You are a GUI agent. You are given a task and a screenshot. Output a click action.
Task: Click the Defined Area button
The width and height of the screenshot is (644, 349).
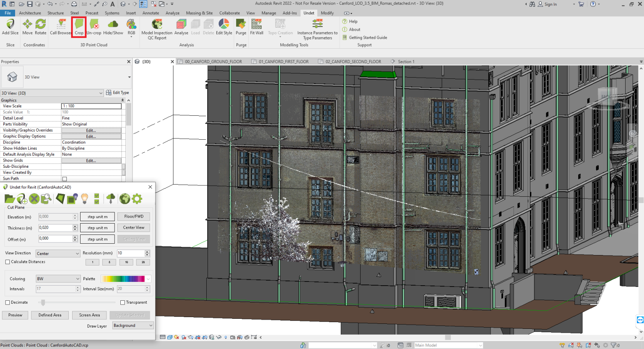pos(50,315)
